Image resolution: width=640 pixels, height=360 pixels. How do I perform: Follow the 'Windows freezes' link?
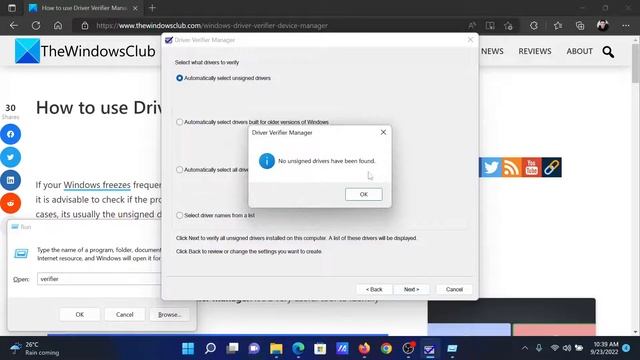(x=97, y=185)
